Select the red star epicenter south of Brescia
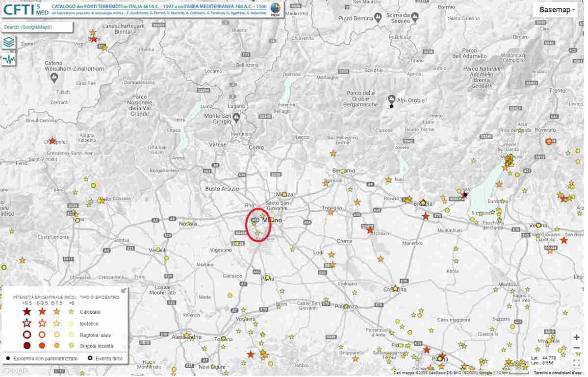The width and height of the screenshot is (588, 377). point(426,216)
